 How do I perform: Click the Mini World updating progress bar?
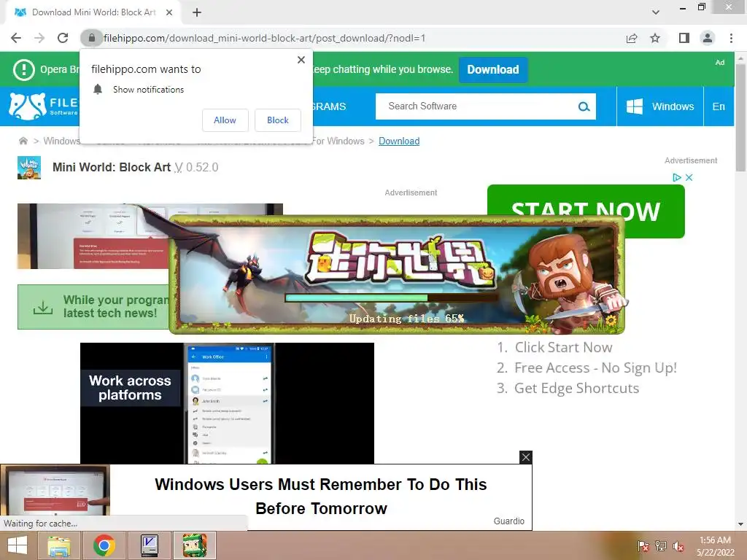[392, 298]
